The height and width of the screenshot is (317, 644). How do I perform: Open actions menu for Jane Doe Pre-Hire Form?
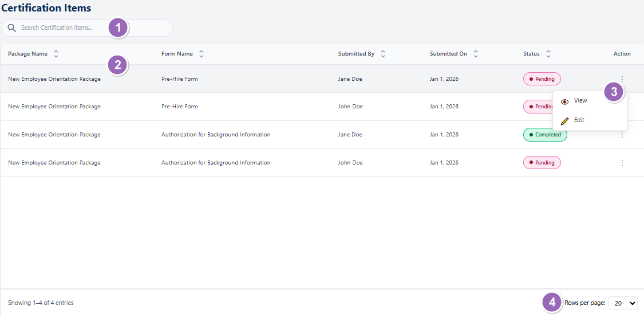click(622, 79)
